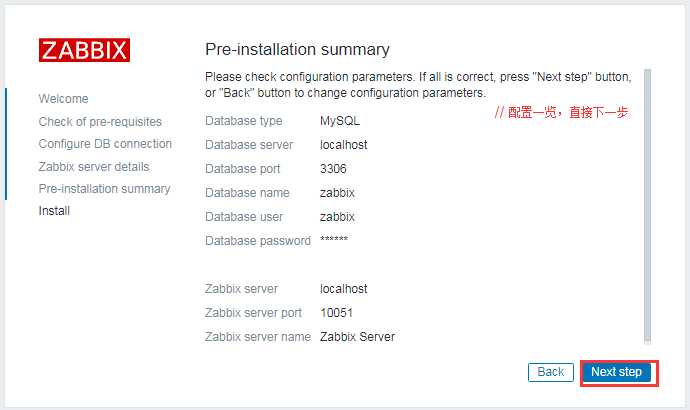Click the Pre-installation summary heading
The image size is (690, 410).
297,49
